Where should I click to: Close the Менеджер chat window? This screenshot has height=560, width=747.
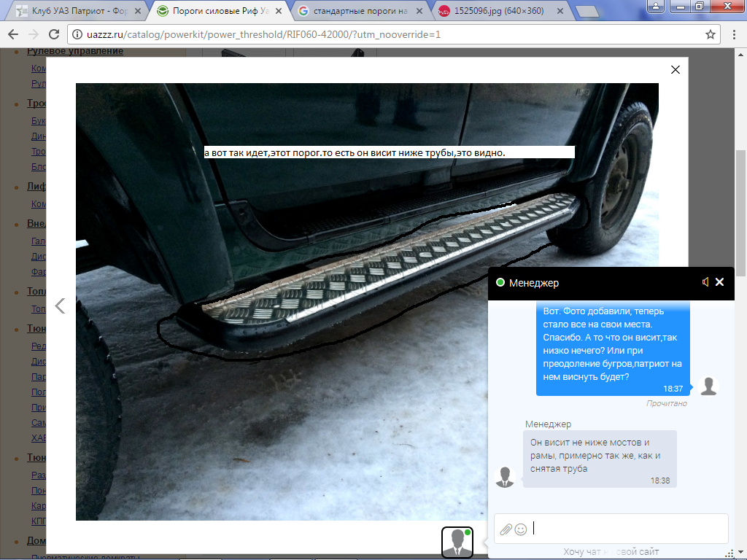tap(719, 282)
